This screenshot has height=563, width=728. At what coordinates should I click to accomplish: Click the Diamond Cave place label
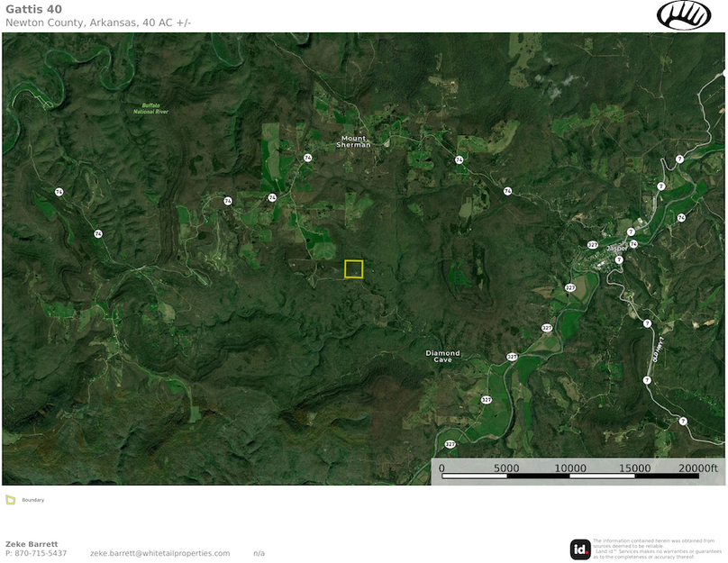442,356
